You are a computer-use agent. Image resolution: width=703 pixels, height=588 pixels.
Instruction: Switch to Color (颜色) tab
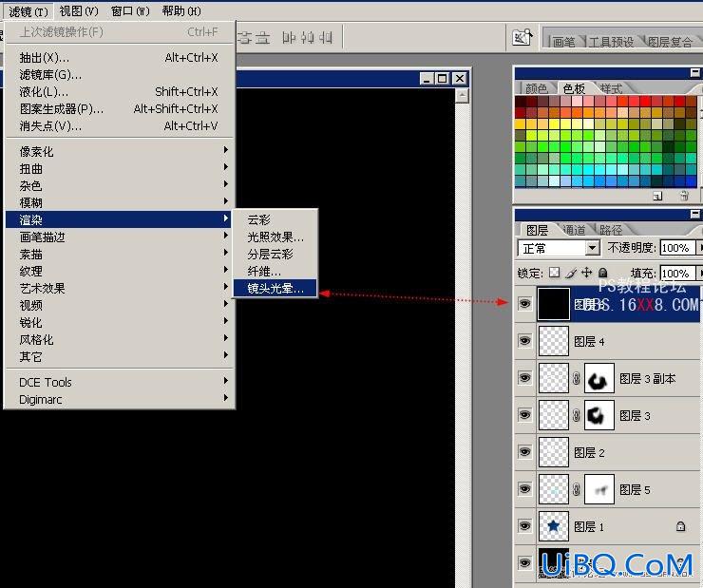click(536, 88)
